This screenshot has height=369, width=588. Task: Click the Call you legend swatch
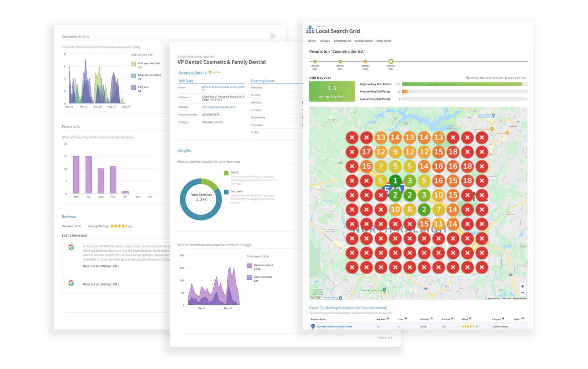pos(134,88)
